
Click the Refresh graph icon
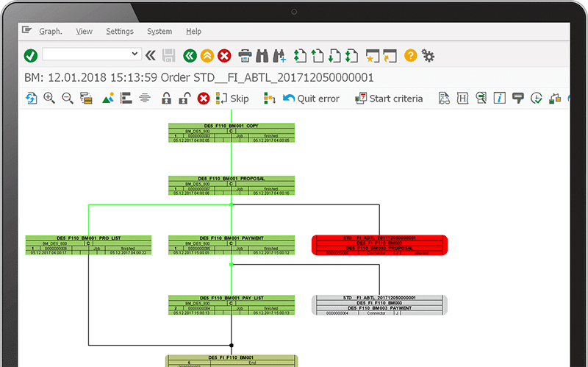pyautogui.click(x=31, y=99)
